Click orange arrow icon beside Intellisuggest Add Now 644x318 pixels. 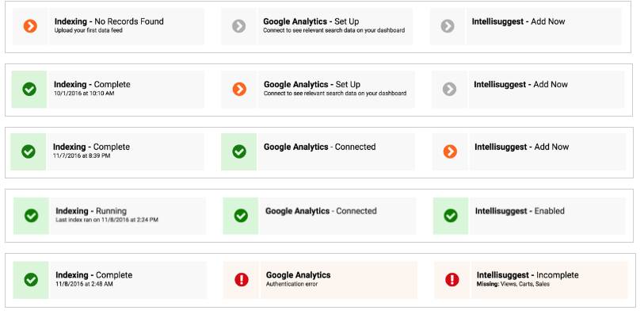coord(450,151)
